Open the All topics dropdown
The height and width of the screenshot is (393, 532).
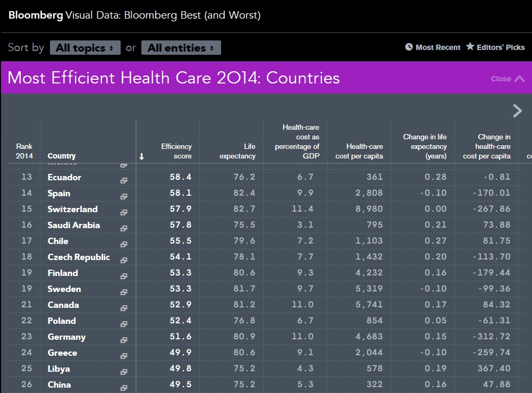pos(85,48)
